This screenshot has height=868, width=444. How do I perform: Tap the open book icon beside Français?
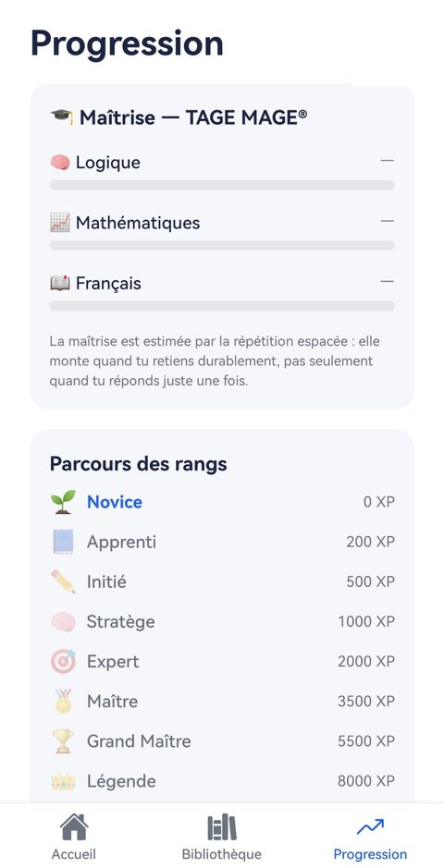tap(60, 283)
